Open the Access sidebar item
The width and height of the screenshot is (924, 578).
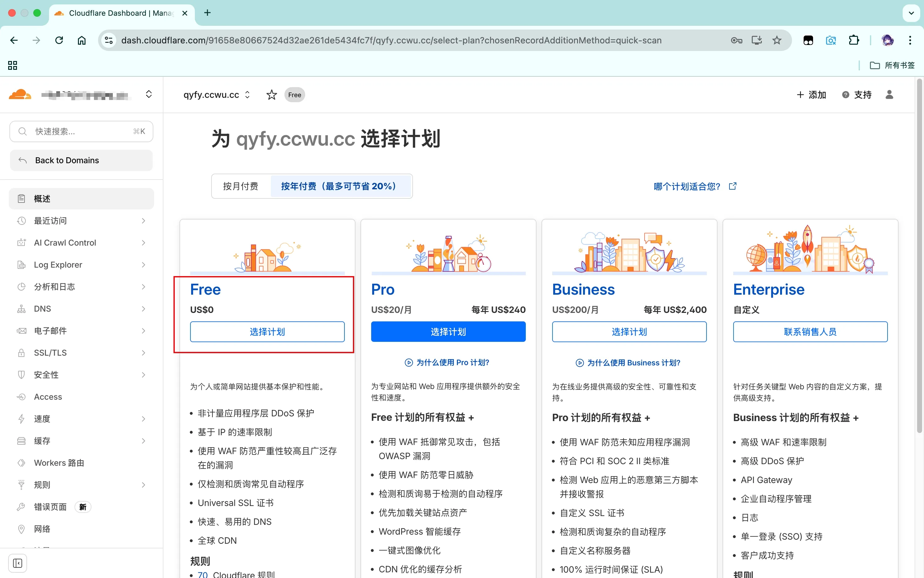[x=48, y=397]
